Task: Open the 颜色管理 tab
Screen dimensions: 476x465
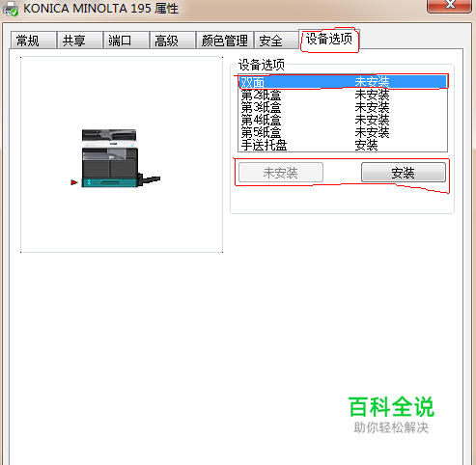Action: tap(225, 41)
